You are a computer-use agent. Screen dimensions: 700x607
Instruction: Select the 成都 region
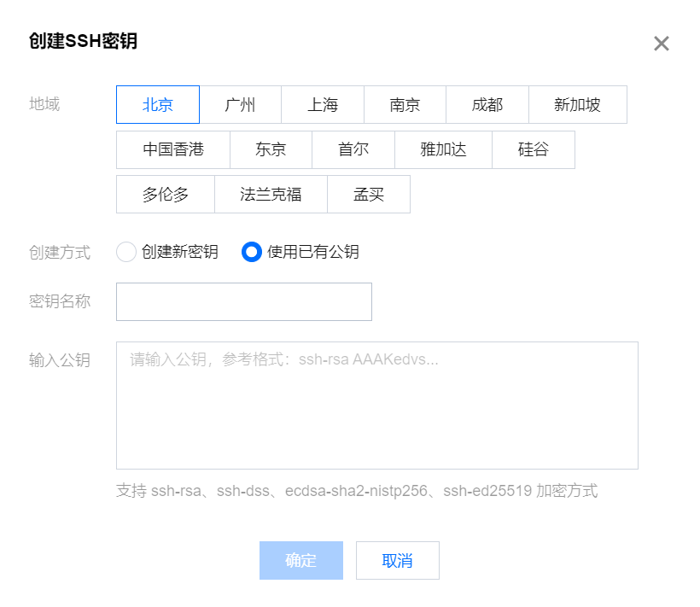pyautogui.click(x=487, y=104)
